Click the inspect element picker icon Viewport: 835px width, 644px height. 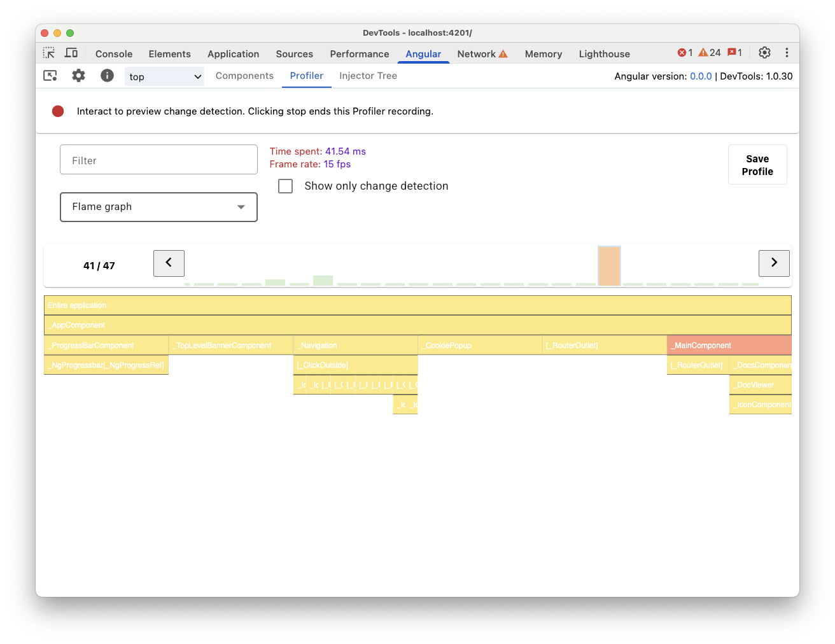click(49, 53)
